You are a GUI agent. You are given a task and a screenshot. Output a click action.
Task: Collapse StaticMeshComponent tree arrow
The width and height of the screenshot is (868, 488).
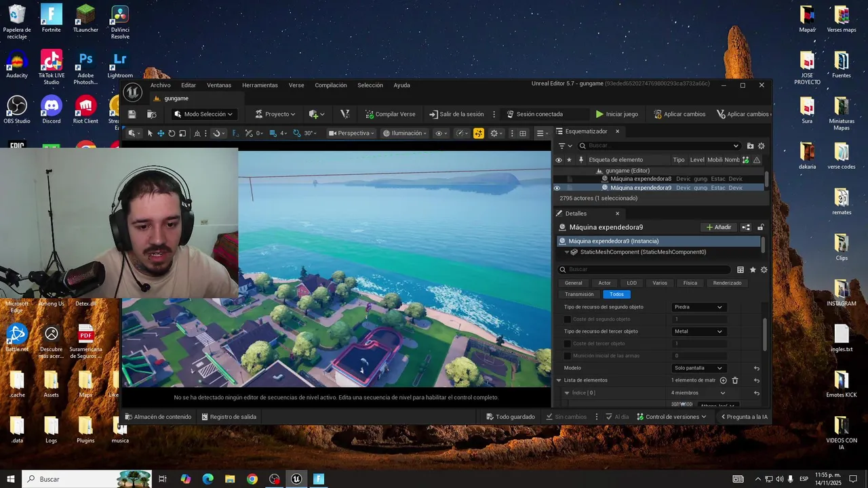(x=567, y=252)
